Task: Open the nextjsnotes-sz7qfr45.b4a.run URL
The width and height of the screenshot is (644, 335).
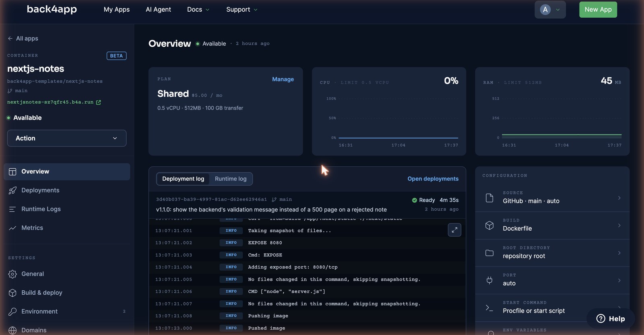Action: coord(50,102)
